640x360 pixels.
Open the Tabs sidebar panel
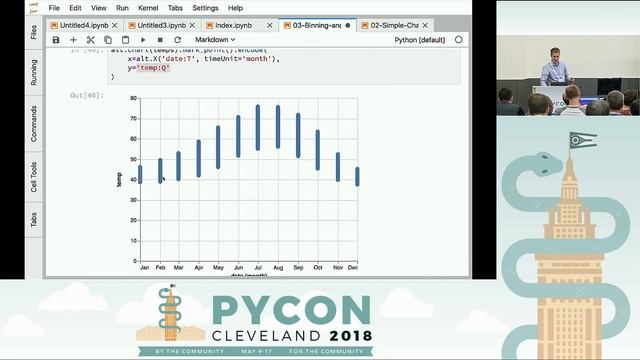33,220
